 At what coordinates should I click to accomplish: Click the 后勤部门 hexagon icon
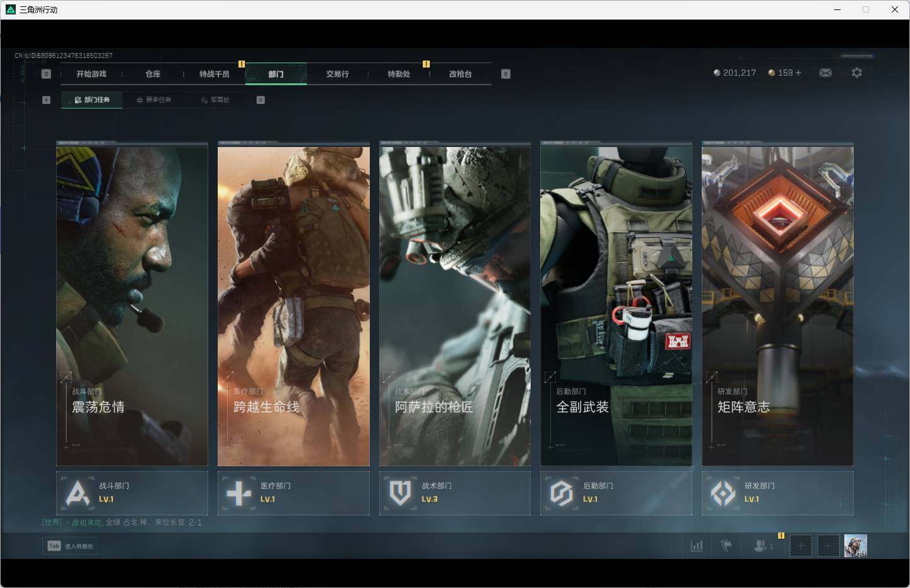(x=561, y=493)
